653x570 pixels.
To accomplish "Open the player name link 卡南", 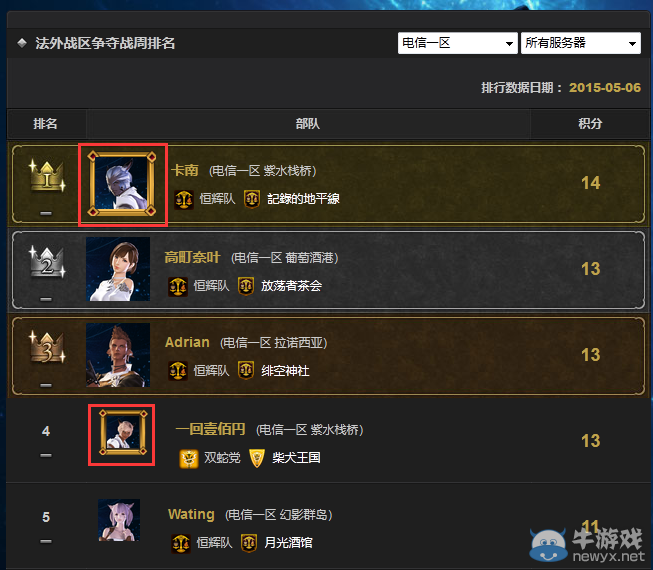I will point(185,170).
